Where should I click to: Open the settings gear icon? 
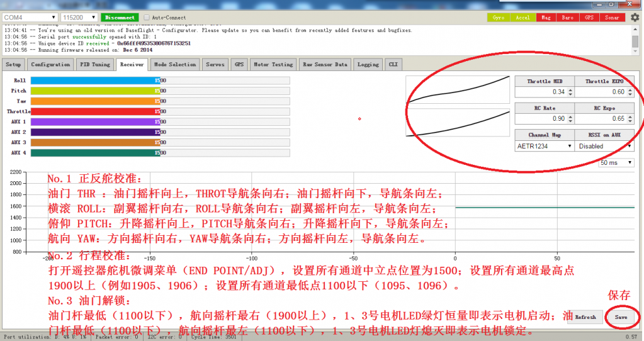(x=635, y=17)
